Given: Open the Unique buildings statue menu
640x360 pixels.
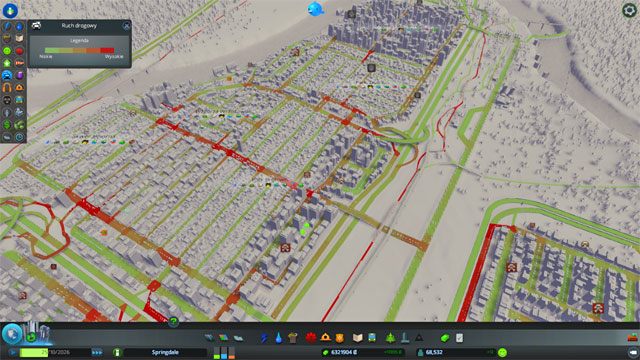Looking at the screenshot, I should click(404, 338).
